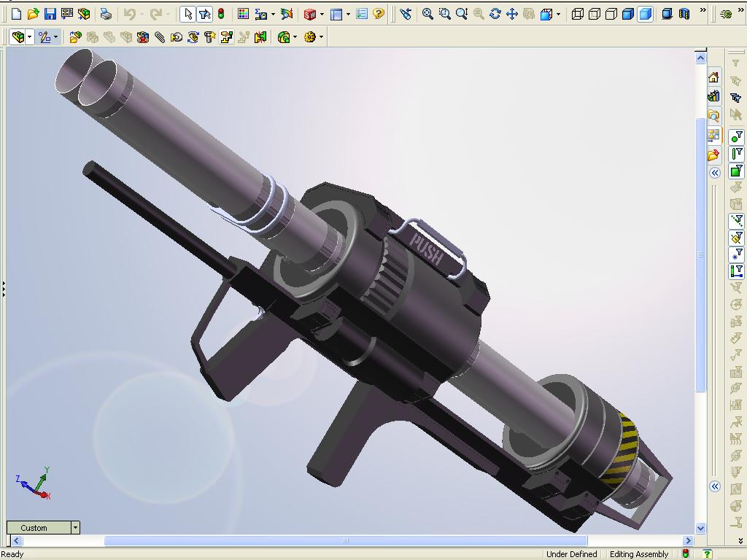747x560 pixels.
Task: Click the horizontal scrollbar right arrow
Action: click(x=687, y=540)
